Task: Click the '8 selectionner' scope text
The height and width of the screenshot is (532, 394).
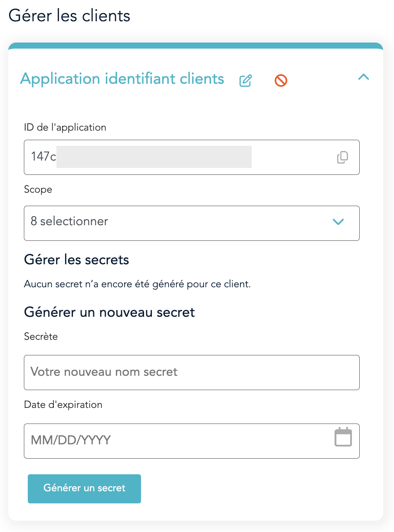Action: (69, 221)
